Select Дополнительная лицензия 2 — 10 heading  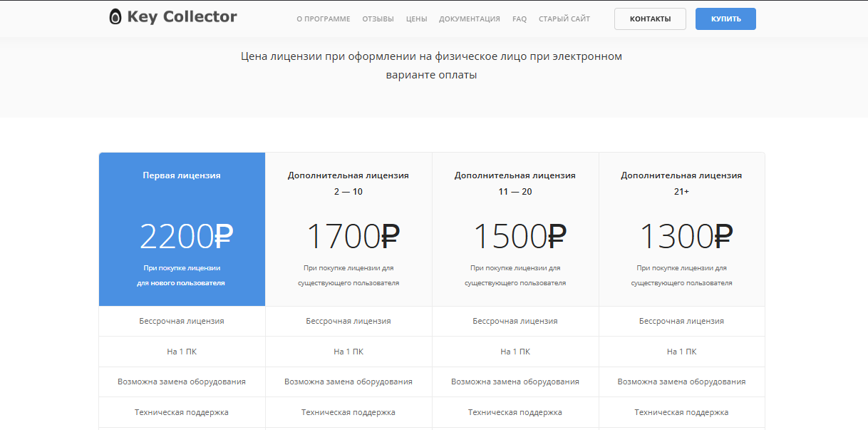348,183
